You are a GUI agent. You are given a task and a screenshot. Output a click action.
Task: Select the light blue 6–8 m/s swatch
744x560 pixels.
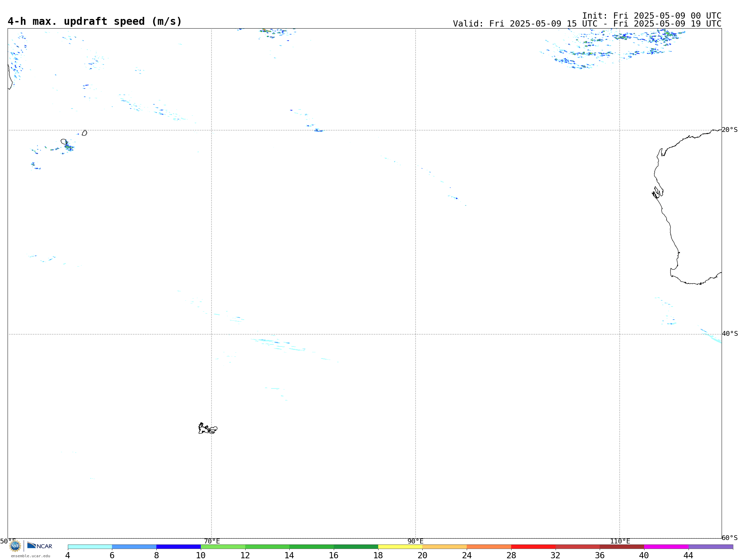pyautogui.click(x=134, y=547)
